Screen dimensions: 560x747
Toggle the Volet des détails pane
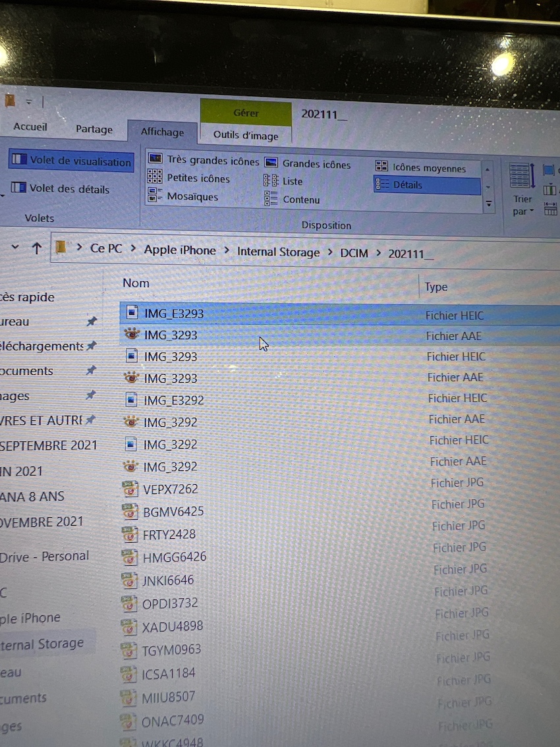click(60, 188)
